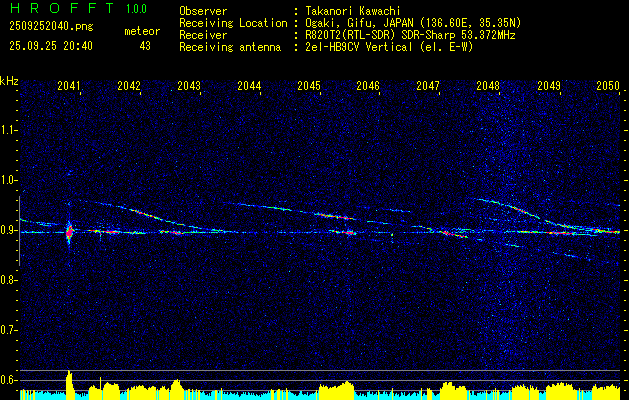Click the 2047 time marker
This screenshot has width=629, height=400.
click(x=428, y=86)
